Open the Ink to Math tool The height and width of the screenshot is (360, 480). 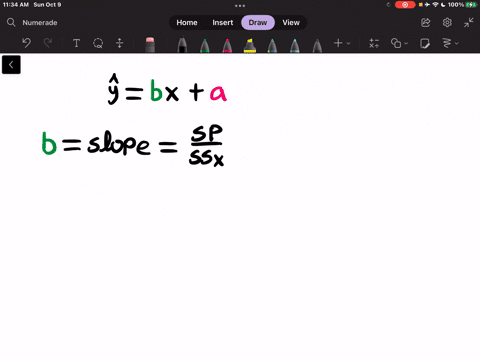click(x=374, y=43)
